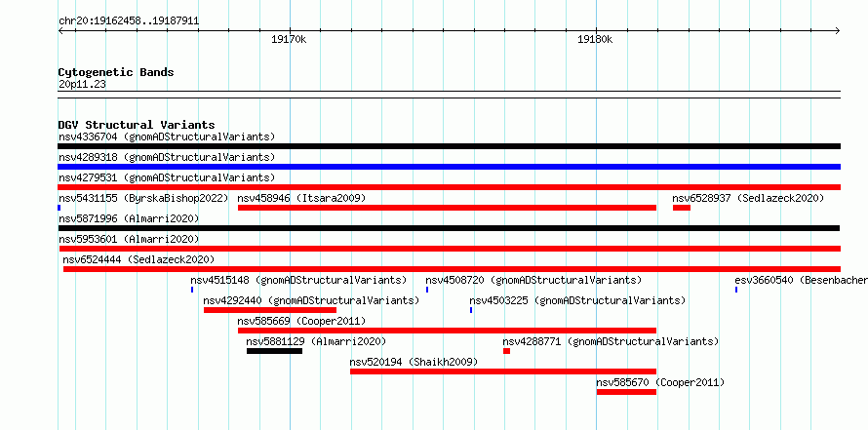Viewport: 868px width, 430px height.
Task: Open the nsv4279531 label link
Action: [167, 177]
